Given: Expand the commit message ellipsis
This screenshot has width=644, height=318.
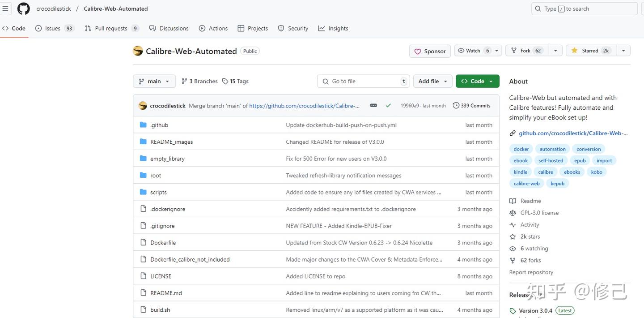Looking at the screenshot, I should 373,106.
